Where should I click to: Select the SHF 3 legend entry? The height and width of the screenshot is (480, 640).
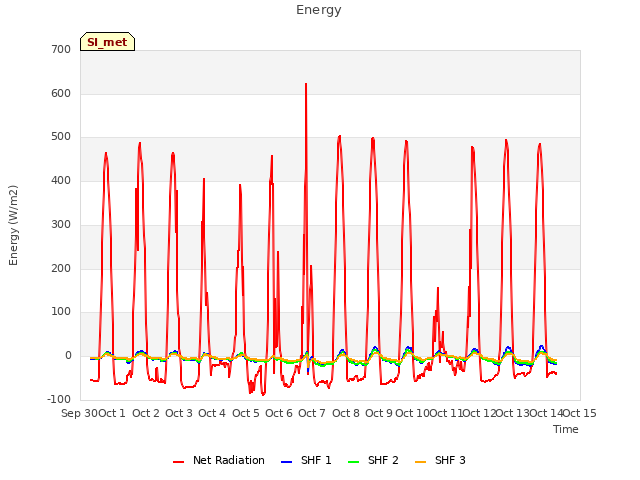pos(440,460)
